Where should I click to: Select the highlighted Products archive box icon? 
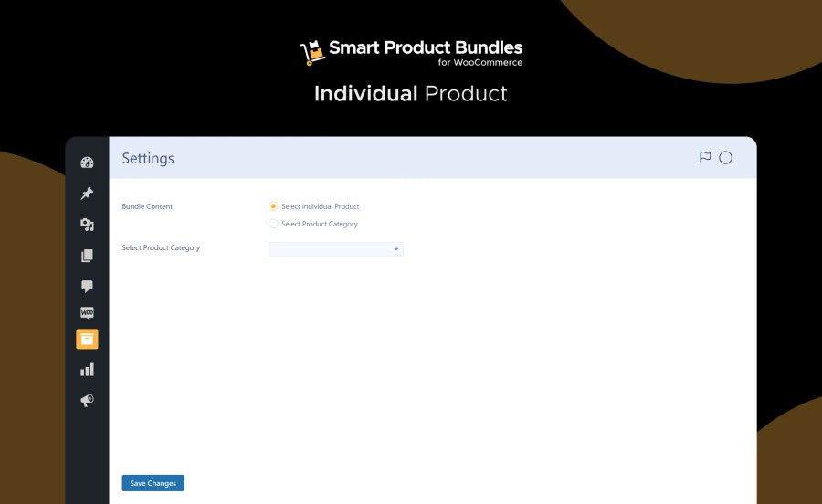[87, 339]
